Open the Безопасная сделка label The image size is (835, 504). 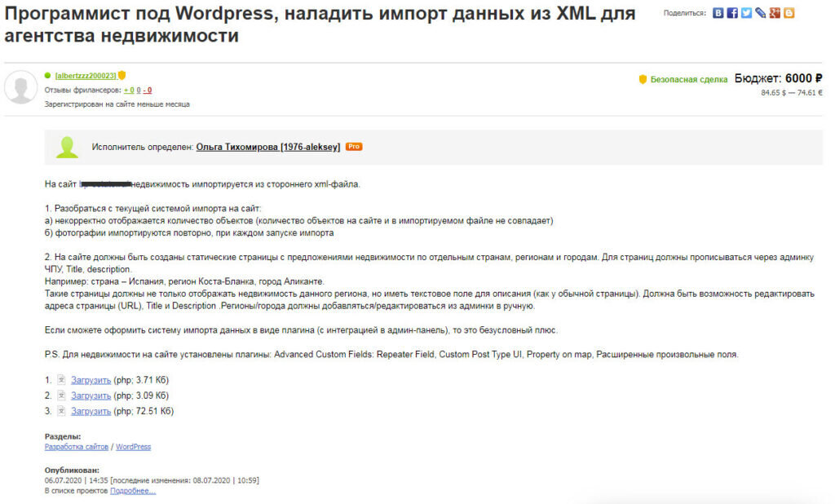(688, 79)
